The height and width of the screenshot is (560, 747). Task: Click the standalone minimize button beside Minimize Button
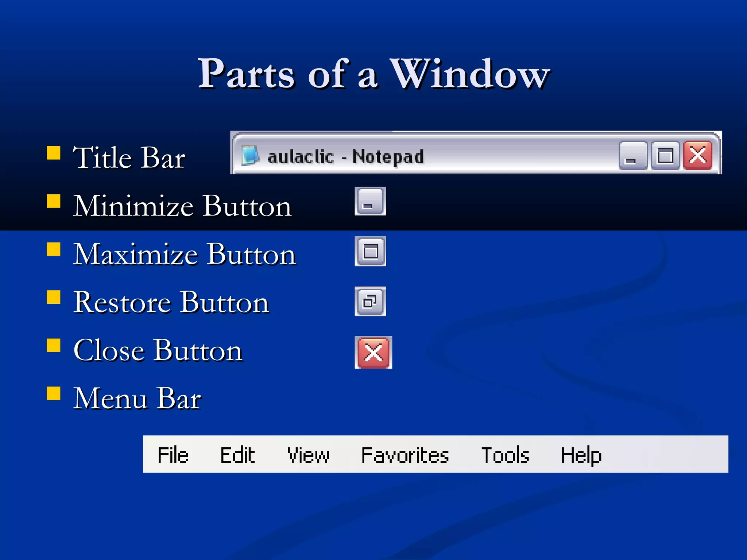coord(370,201)
